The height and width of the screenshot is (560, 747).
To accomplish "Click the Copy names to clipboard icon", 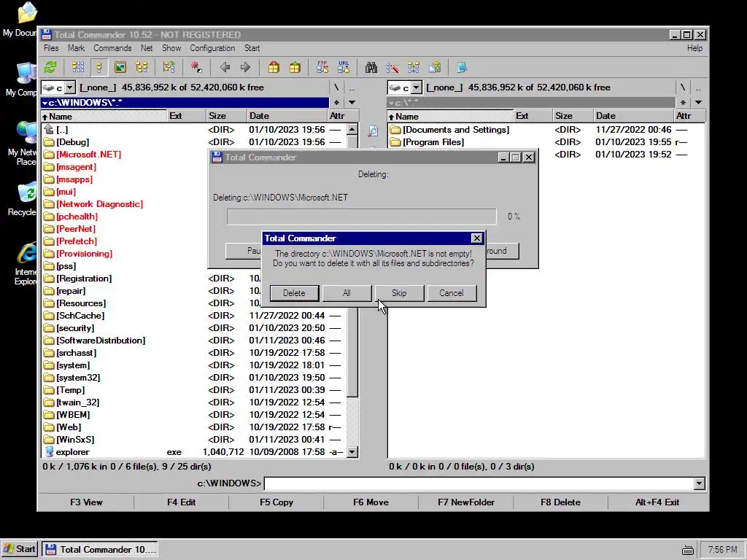I will click(435, 67).
